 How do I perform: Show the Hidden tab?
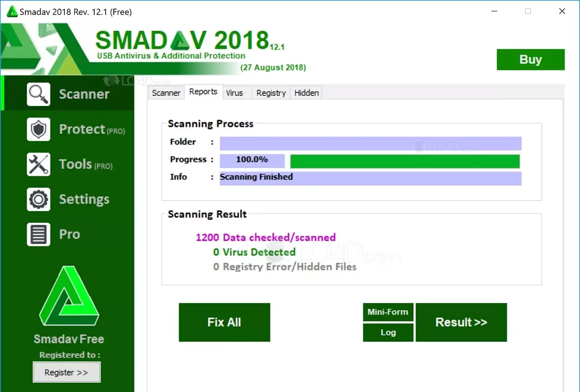(307, 93)
